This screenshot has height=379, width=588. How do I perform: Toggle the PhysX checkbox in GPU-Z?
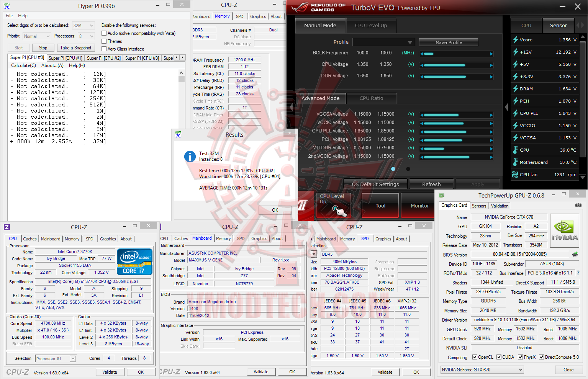(521, 357)
